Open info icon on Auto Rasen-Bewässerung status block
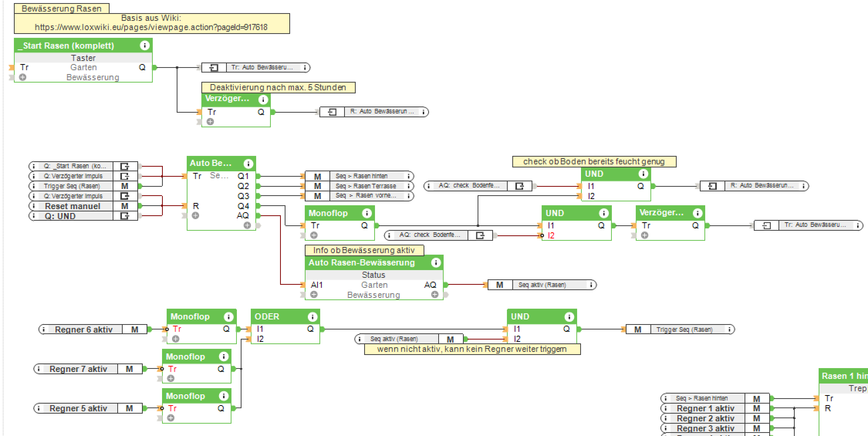This screenshot has height=436, width=868. coord(436,263)
